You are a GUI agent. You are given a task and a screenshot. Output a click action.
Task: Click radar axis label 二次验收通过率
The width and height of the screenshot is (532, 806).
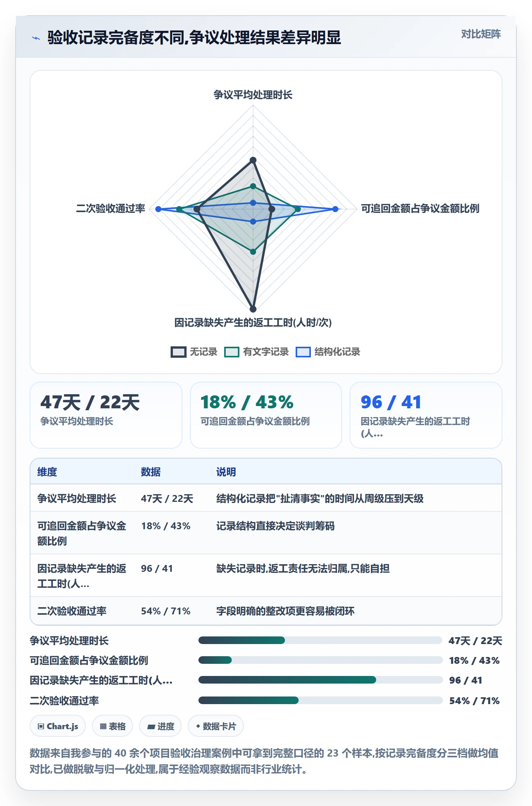(111, 208)
